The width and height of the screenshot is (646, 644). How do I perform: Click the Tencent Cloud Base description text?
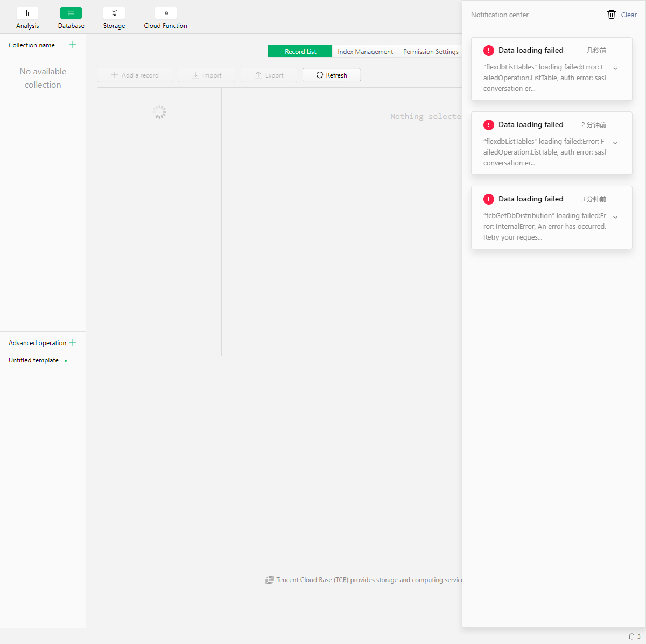[x=369, y=580]
